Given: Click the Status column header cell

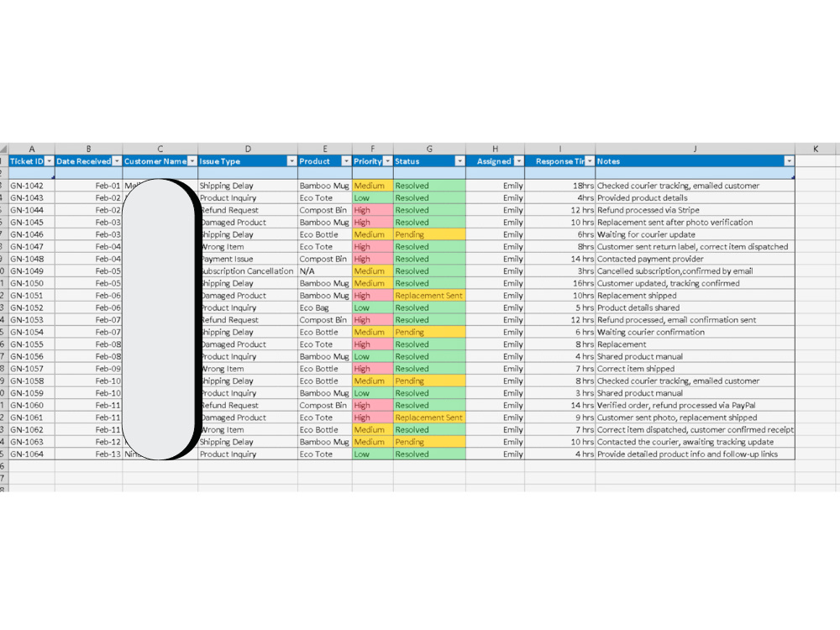Looking at the screenshot, I should click(429, 161).
